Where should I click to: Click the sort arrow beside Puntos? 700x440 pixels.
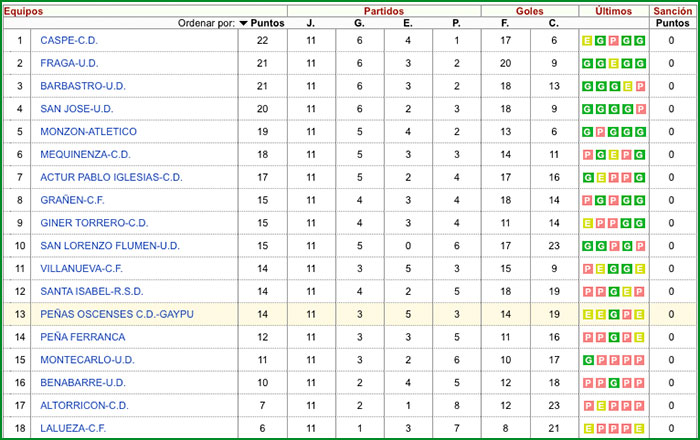tap(244, 22)
